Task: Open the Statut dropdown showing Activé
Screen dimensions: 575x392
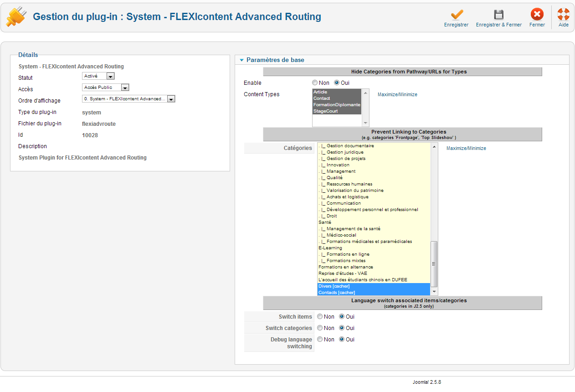Action: (x=98, y=76)
